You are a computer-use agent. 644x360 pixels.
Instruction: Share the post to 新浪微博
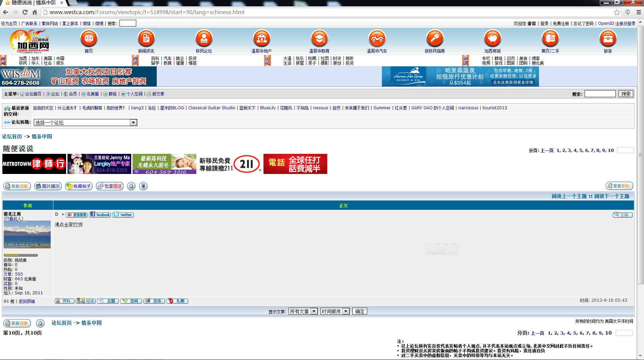click(77, 215)
